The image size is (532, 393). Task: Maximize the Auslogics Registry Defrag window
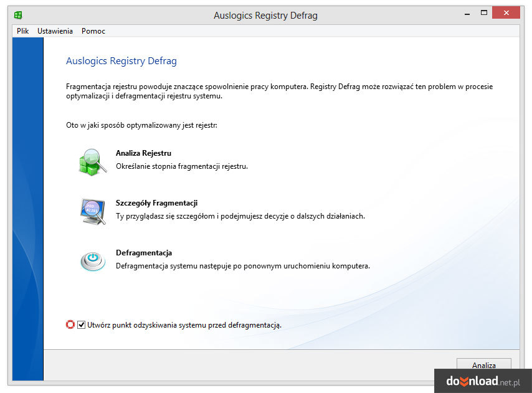(484, 13)
